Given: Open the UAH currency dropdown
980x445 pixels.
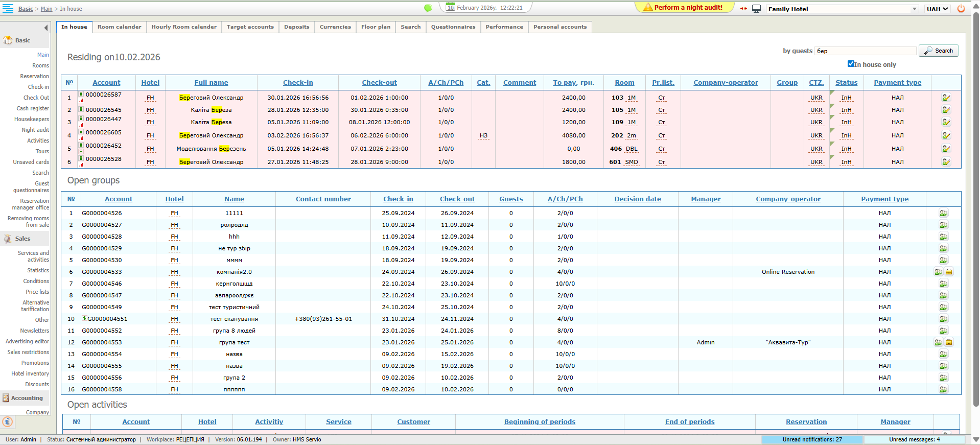Looking at the screenshot, I should pyautogui.click(x=937, y=9).
